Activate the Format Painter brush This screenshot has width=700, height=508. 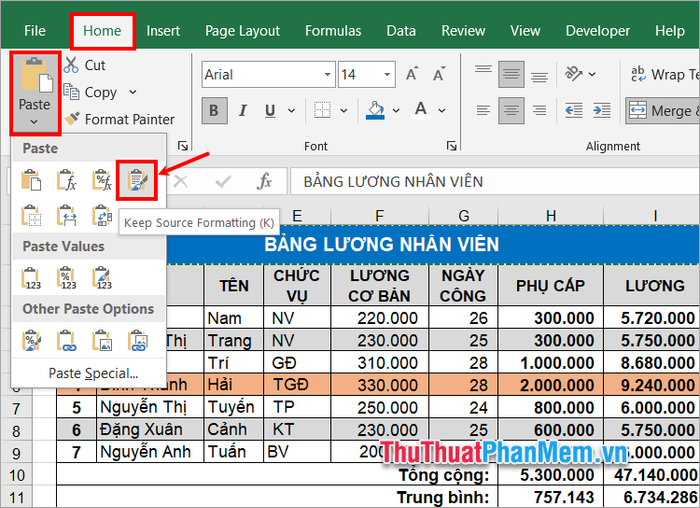(x=72, y=119)
